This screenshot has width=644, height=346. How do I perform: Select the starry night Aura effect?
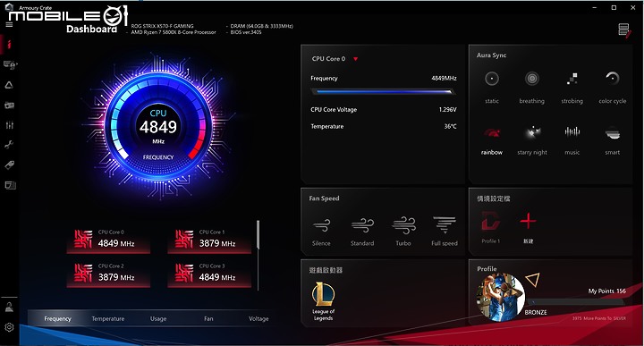532,140
